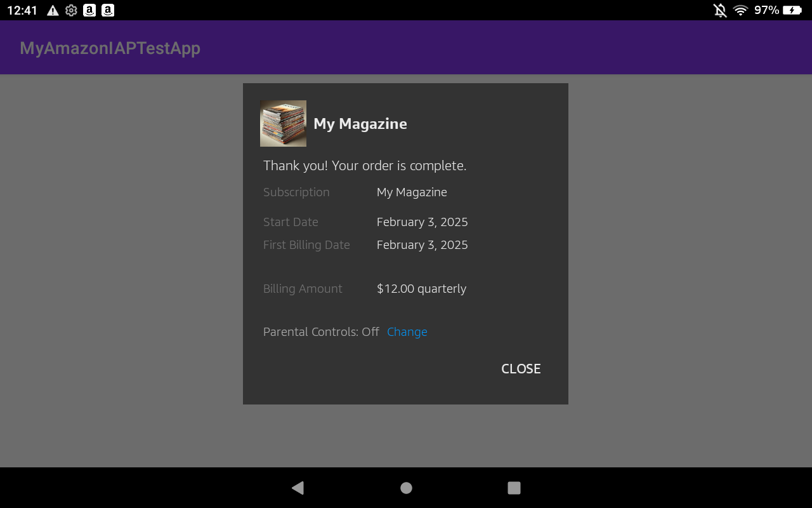Select the Subscription row labeled My Magazine
The image size is (812, 508).
coord(412,192)
